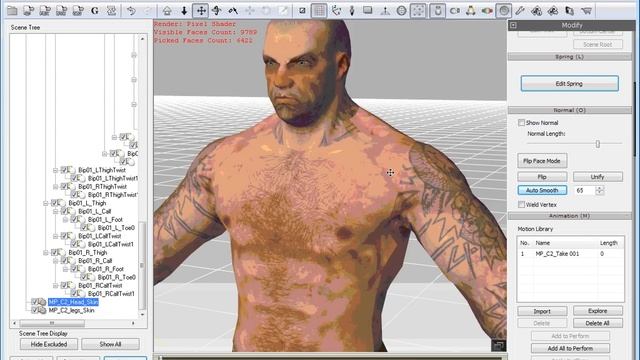640x360 pixels.
Task: Collapse the Bip01_RThighTwist tree node
Action: [56, 187]
